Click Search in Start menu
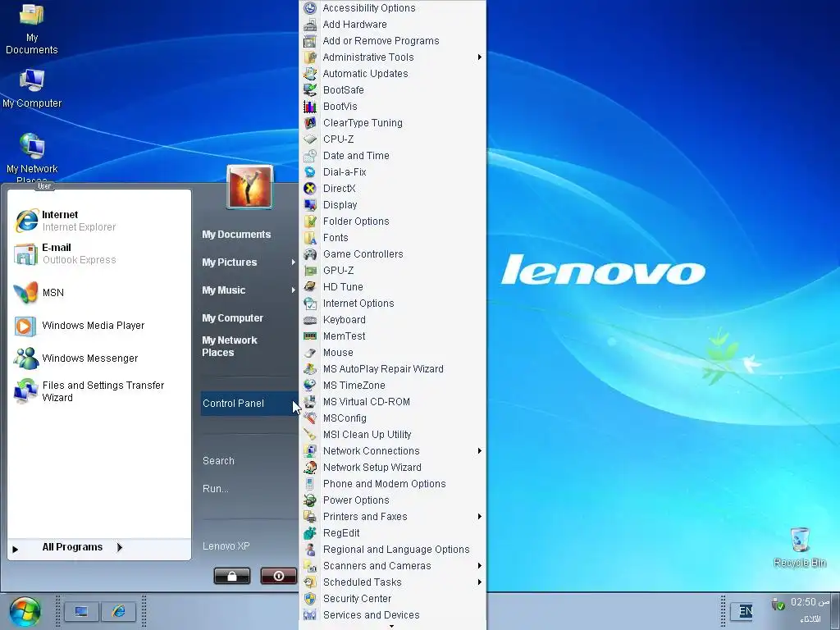 (x=218, y=461)
